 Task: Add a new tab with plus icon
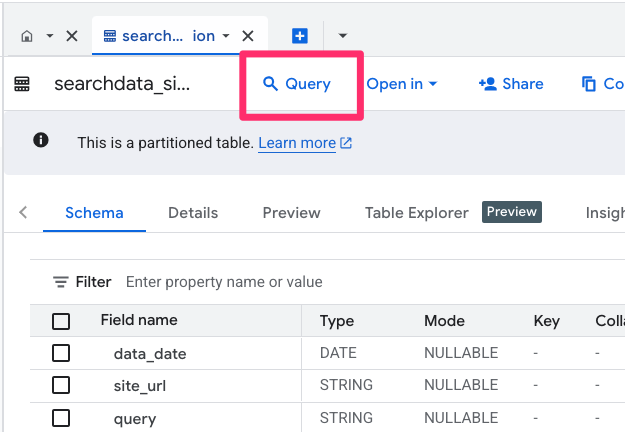point(300,36)
